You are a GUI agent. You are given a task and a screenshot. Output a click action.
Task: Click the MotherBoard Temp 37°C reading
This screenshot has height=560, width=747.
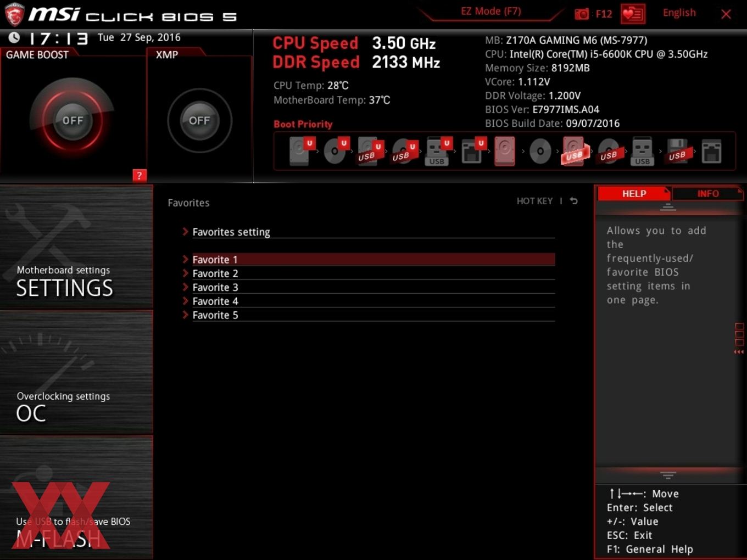click(x=332, y=100)
